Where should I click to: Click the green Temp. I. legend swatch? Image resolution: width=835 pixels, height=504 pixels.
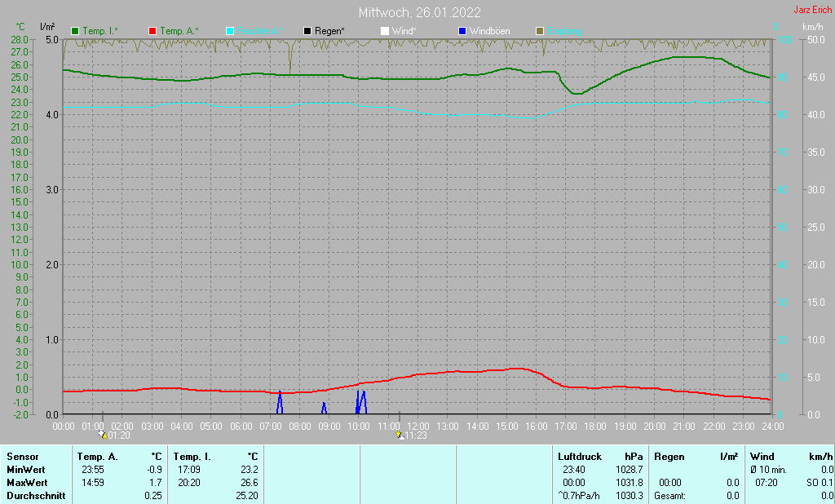click(x=75, y=31)
